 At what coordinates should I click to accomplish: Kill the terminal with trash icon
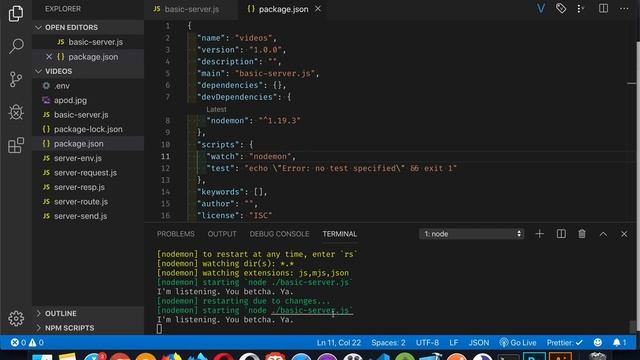[582, 234]
